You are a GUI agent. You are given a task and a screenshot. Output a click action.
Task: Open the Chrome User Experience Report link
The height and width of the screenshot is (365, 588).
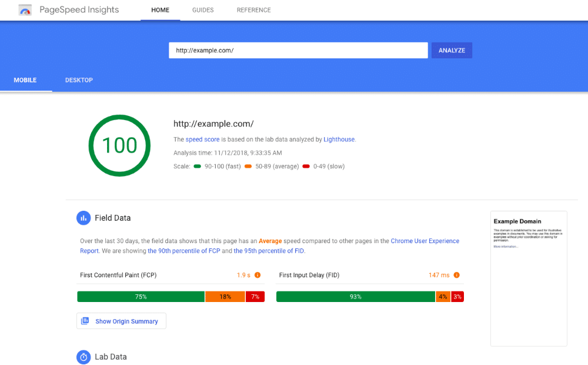click(x=425, y=240)
